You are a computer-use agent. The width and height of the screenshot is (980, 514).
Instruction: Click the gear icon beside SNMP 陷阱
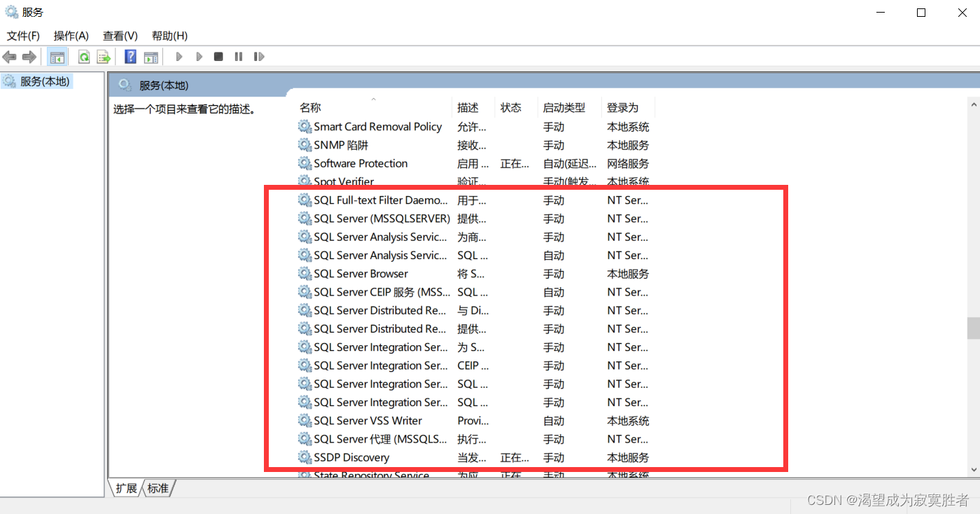click(304, 145)
